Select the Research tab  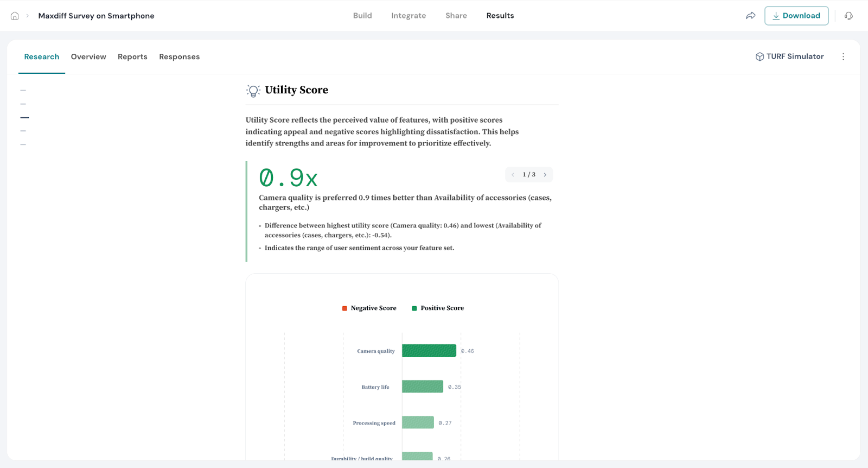tap(42, 57)
